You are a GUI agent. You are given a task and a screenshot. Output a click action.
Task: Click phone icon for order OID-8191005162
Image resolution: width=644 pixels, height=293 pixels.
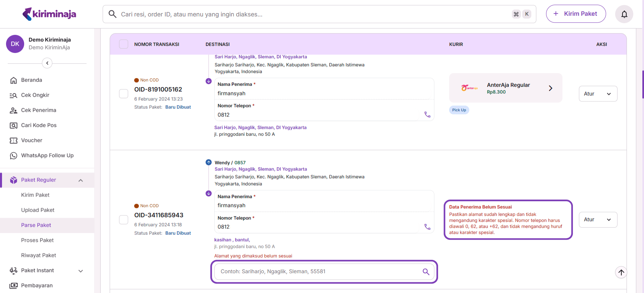[x=427, y=115]
